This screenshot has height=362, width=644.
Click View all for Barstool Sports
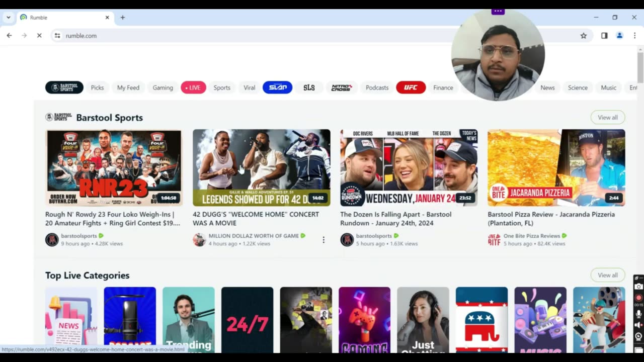[608, 118]
